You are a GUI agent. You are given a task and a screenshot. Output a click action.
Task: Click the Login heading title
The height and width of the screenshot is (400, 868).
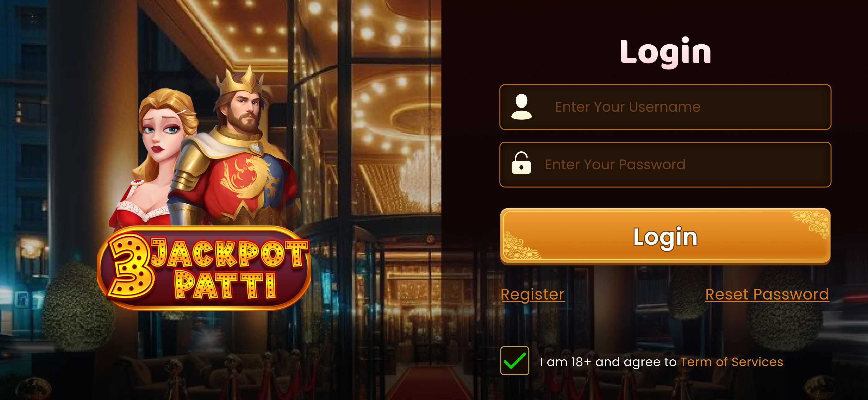point(666,52)
